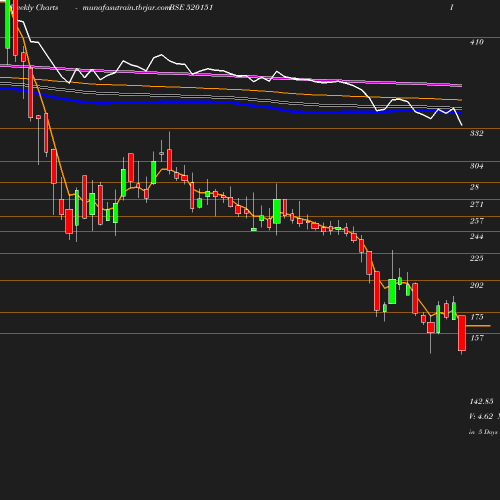Click the 'V: 4.62' volume value

[481, 416]
